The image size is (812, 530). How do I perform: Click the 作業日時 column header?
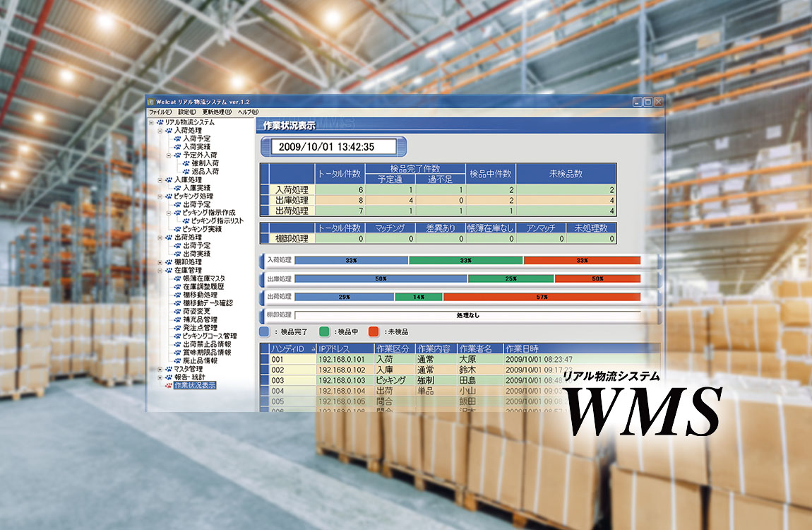click(x=582, y=348)
